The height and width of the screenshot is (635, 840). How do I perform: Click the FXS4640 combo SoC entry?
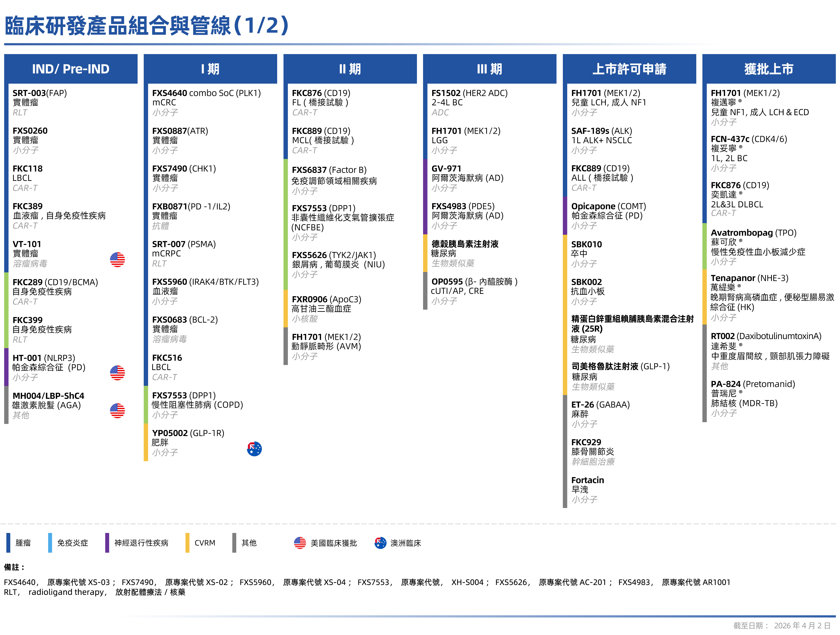[206, 93]
